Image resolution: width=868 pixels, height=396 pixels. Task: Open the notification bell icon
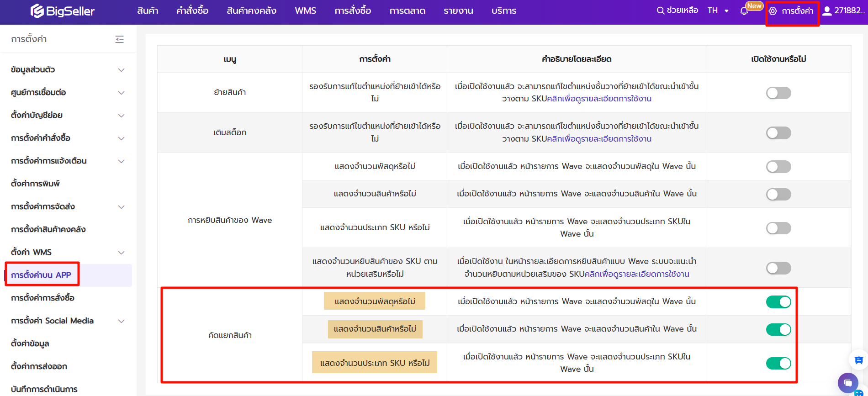tap(744, 11)
